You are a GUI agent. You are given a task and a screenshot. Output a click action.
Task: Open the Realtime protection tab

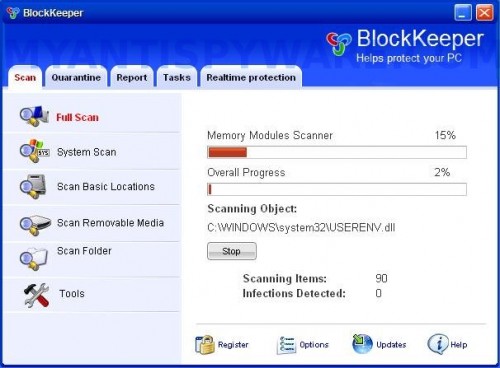pyautogui.click(x=251, y=77)
